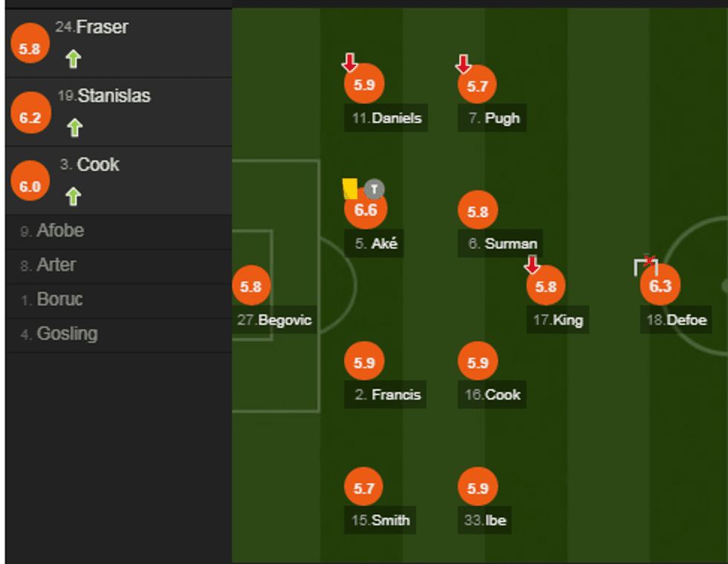Click the gray round icon beside Aké's yellow card
This screenshot has width=728, height=564.
click(x=375, y=189)
